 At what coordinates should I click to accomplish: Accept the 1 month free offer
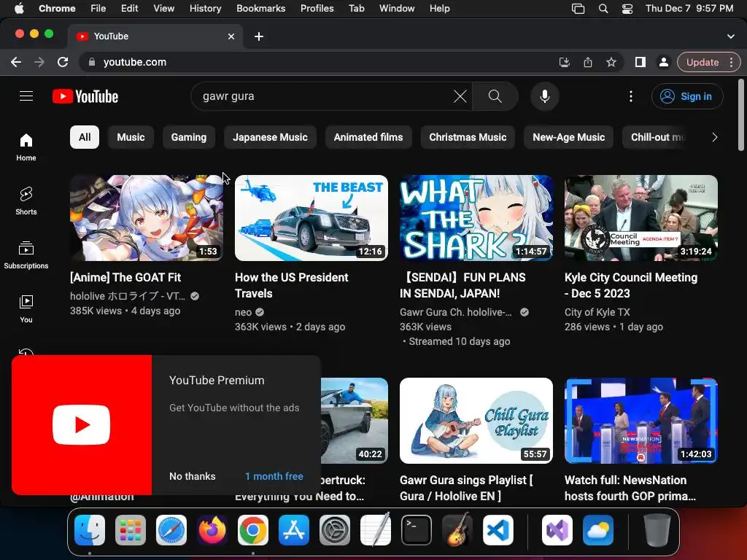coord(274,476)
